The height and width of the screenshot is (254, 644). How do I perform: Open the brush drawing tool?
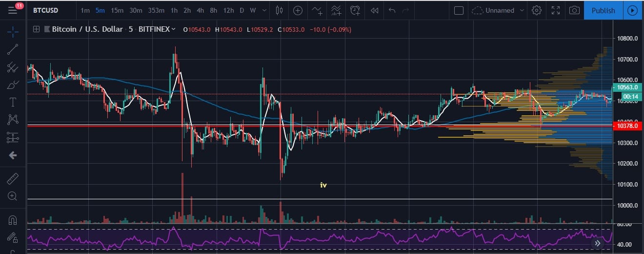click(x=13, y=85)
